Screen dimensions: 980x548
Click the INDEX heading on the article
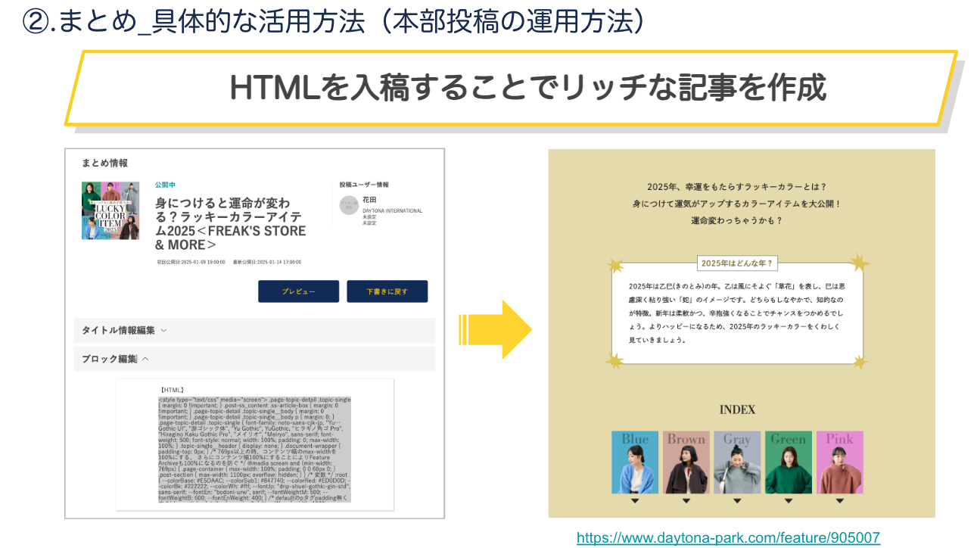tap(738, 409)
